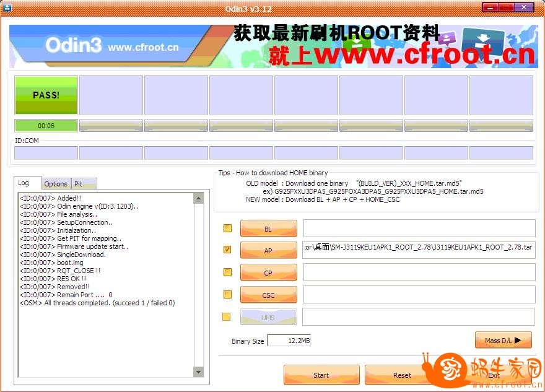Uncheck the AP checkbox

tap(228, 250)
